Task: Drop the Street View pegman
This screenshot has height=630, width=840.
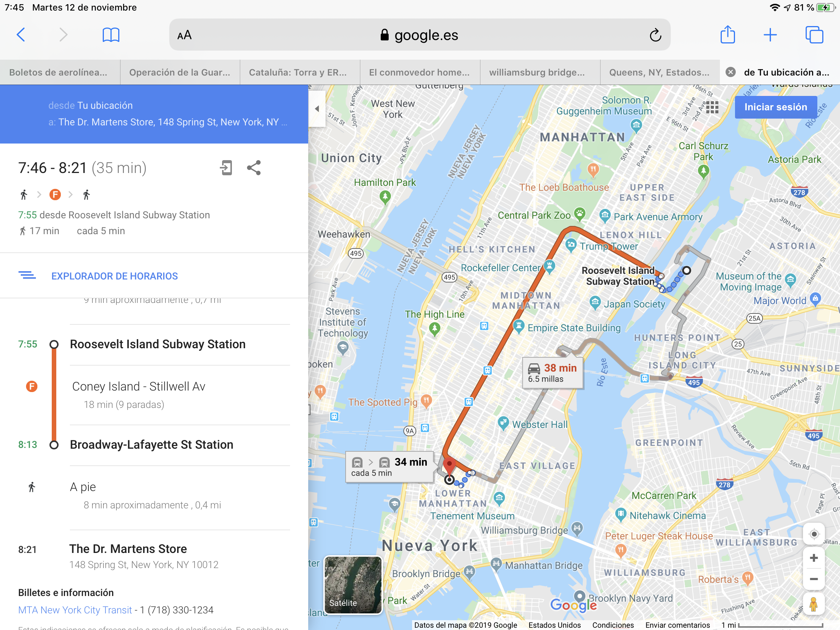Action: click(x=814, y=604)
